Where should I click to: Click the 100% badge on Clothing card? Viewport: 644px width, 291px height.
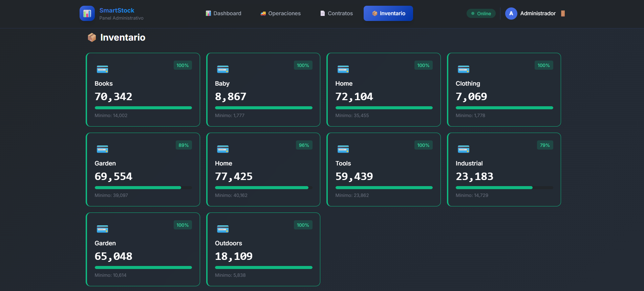point(544,65)
